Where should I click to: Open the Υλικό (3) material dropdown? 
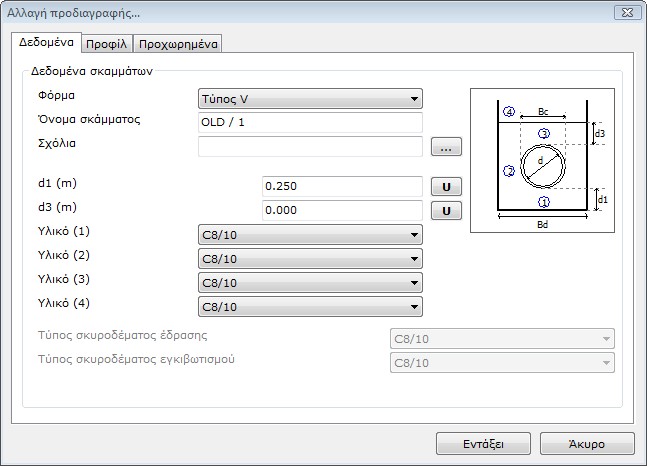point(310,283)
